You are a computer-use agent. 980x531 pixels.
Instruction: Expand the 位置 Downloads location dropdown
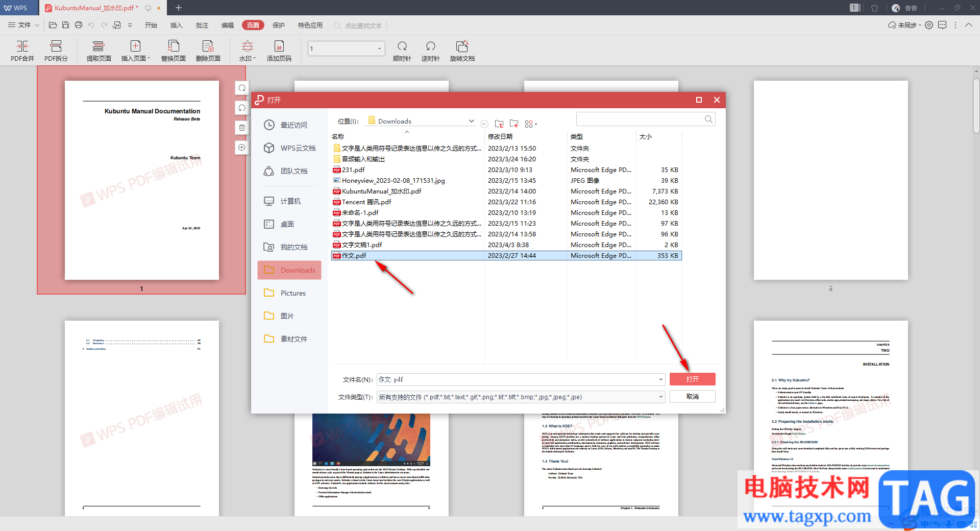tap(471, 121)
